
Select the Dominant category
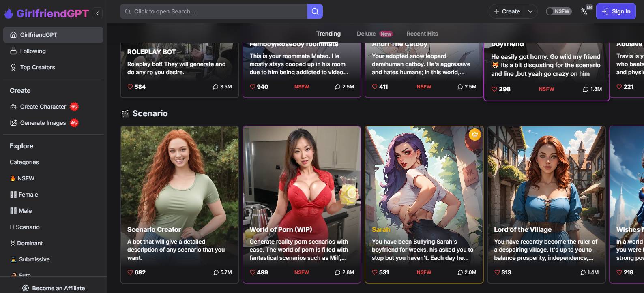pyautogui.click(x=53, y=243)
